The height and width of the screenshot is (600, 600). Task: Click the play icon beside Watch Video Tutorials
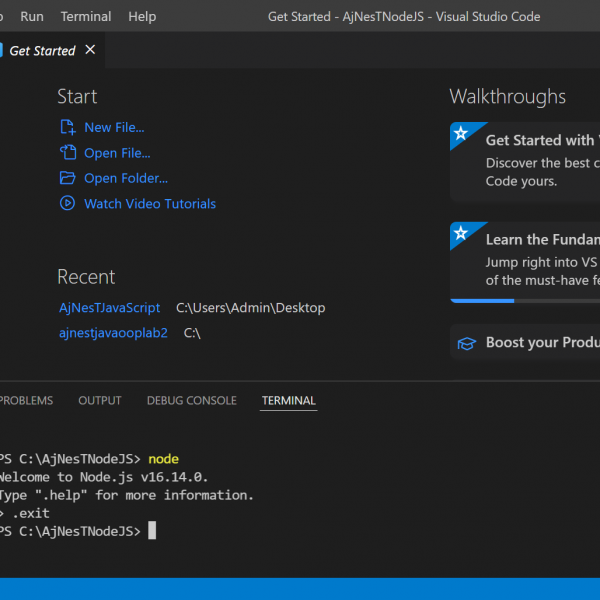click(x=67, y=203)
